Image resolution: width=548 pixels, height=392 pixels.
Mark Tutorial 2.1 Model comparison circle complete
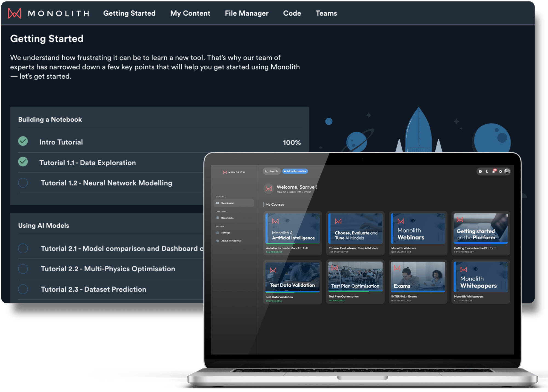[23, 248]
